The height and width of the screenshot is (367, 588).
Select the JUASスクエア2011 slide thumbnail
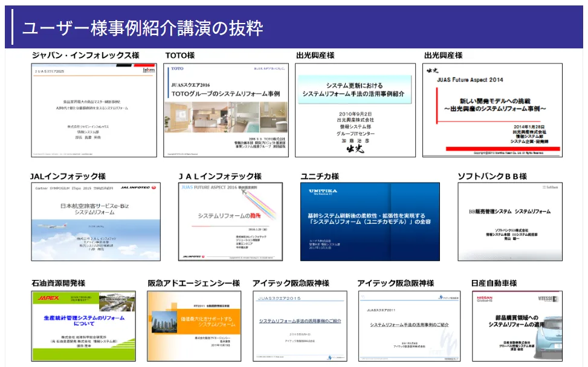click(x=409, y=326)
